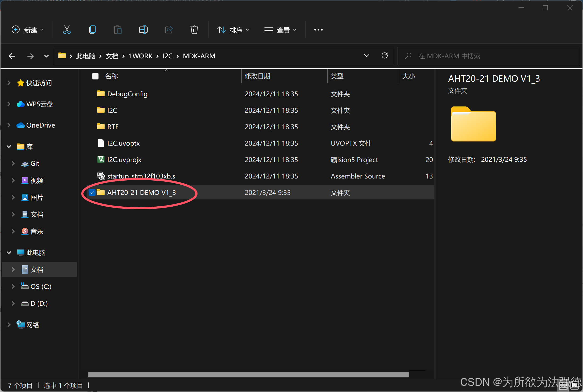
Task: Click the Refresh icon beside address bar
Action: click(x=384, y=56)
